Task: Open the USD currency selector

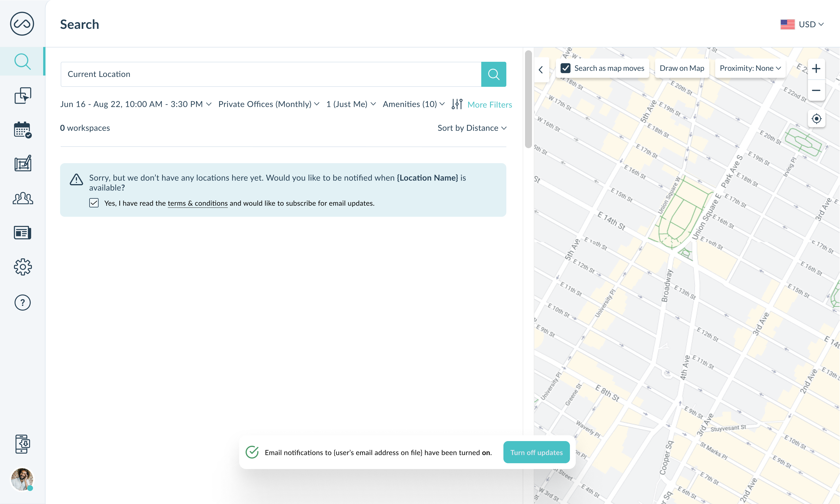Action: pos(802,24)
